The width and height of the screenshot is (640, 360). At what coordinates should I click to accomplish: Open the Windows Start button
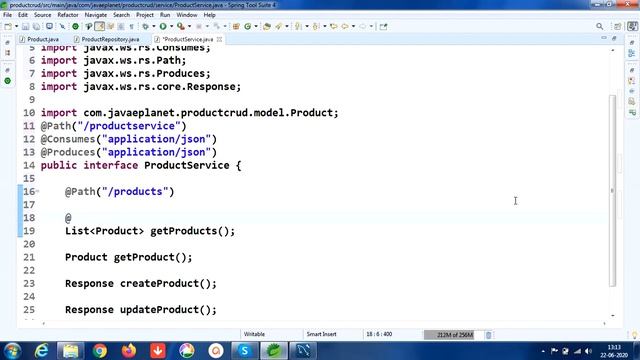coord(12,351)
